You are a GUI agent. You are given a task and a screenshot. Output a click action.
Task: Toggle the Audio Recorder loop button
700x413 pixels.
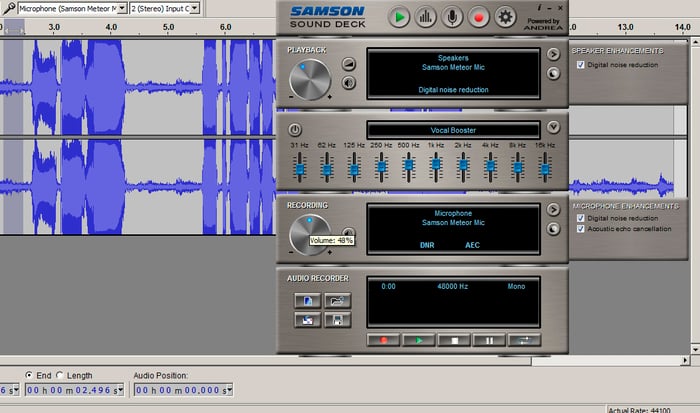[525, 340]
